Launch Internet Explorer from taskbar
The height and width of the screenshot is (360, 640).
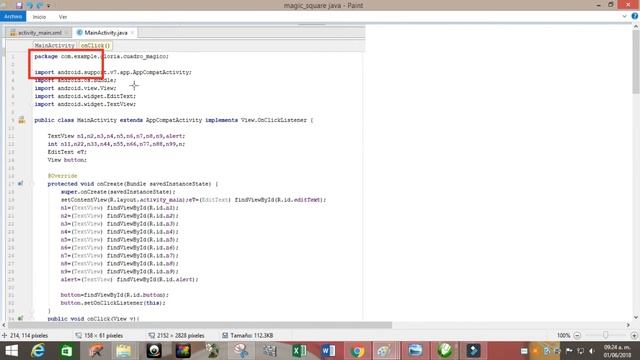38,351
